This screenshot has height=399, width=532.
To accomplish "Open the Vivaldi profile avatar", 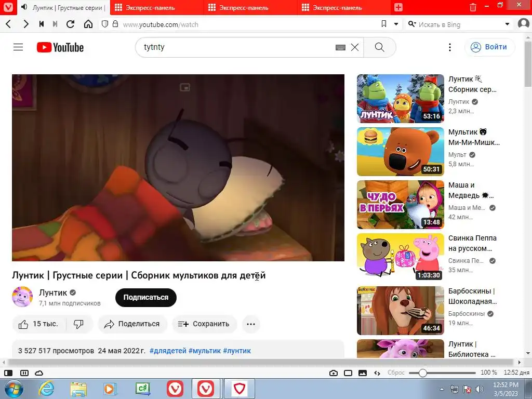I will click(x=524, y=24).
